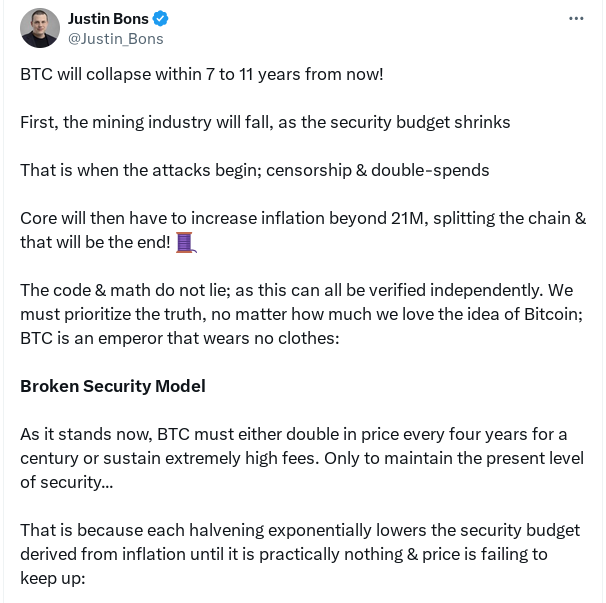This screenshot has width=606, height=603.
Task: Click the bold "Broken Security Model" heading
Action: click(x=113, y=386)
